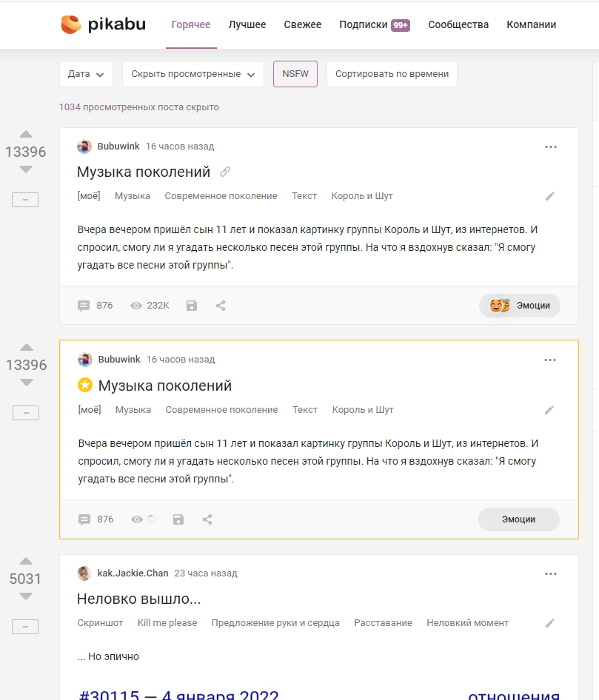Screen dimensions: 599x700
Task: Collapse the first post with minus button
Action: click(x=26, y=200)
